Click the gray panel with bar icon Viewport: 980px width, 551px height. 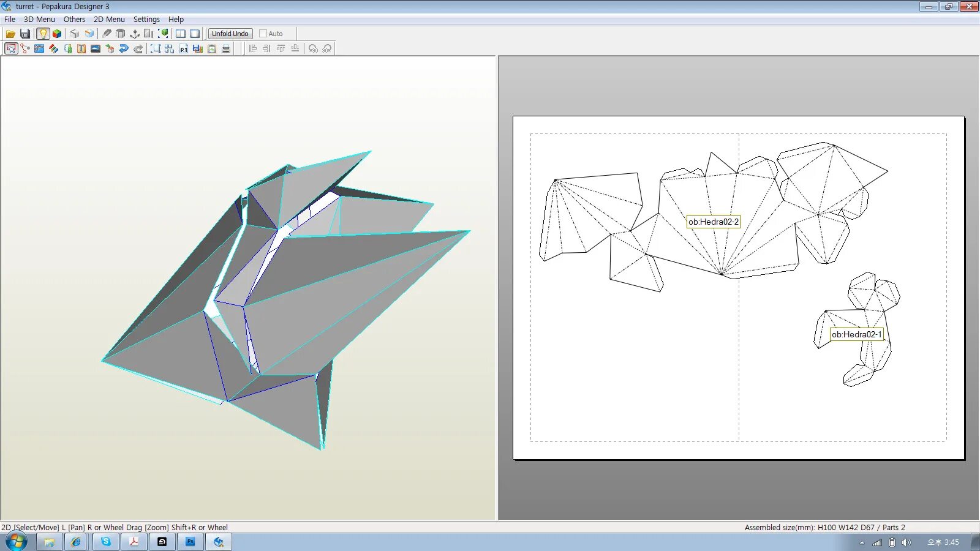click(x=149, y=34)
